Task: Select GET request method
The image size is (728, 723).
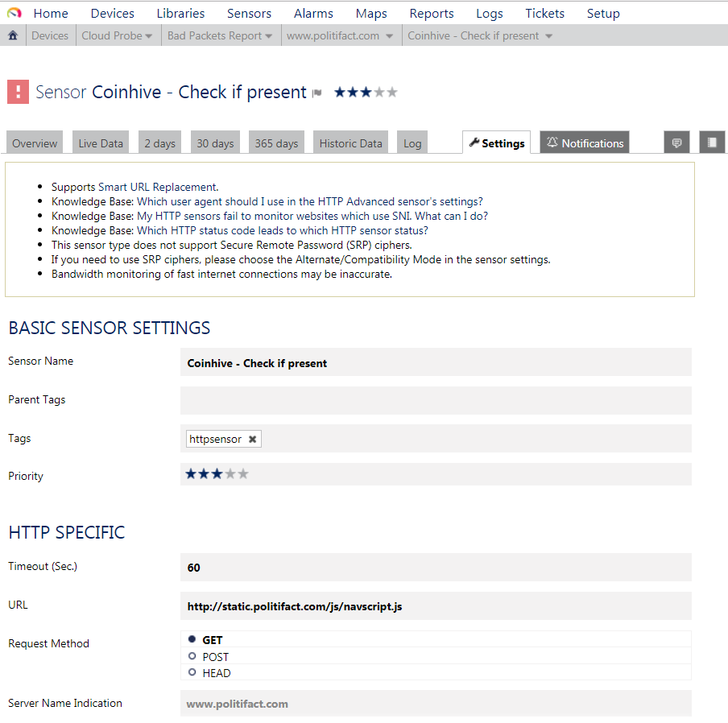Action: click(192, 639)
